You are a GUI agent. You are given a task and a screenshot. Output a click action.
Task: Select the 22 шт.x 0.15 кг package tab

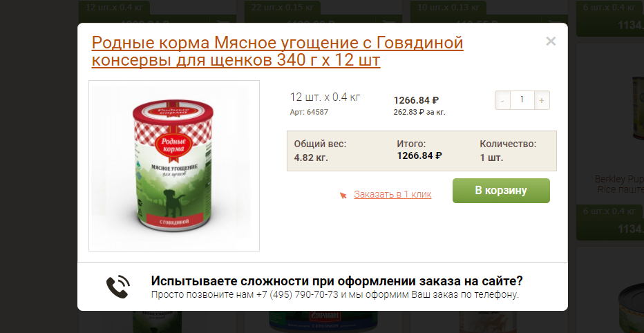tap(283, 8)
